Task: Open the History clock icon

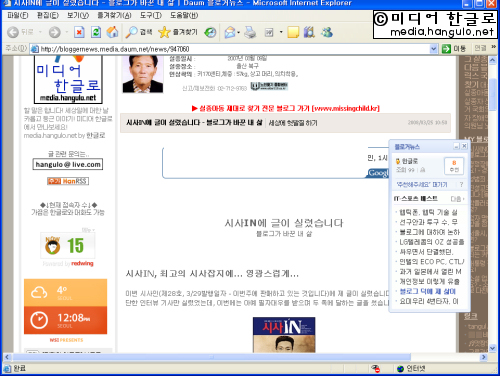Action: tap(210, 32)
